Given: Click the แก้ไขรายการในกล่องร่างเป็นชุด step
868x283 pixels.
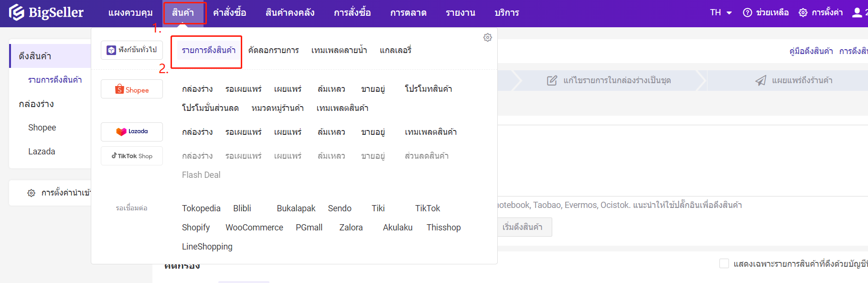Looking at the screenshot, I should pyautogui.click(x=609, y=80).
